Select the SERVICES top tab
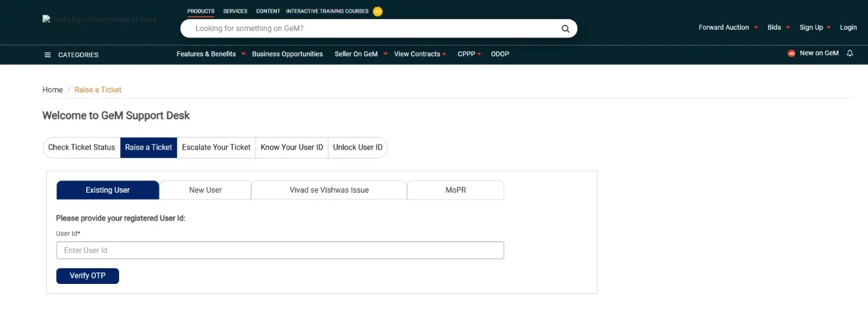The height and width of the screenshot is (315, 868). click(x=235, y=11)
